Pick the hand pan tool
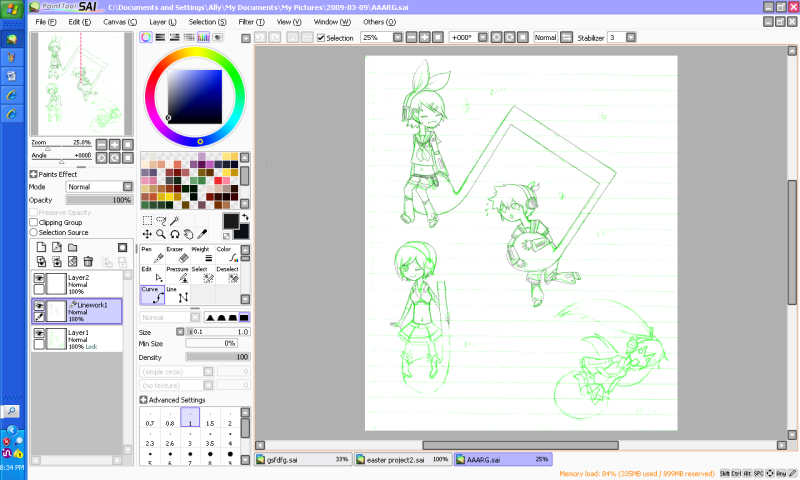Image resolution: width=800 pixels, height=480 pixels. coord(188,234)
